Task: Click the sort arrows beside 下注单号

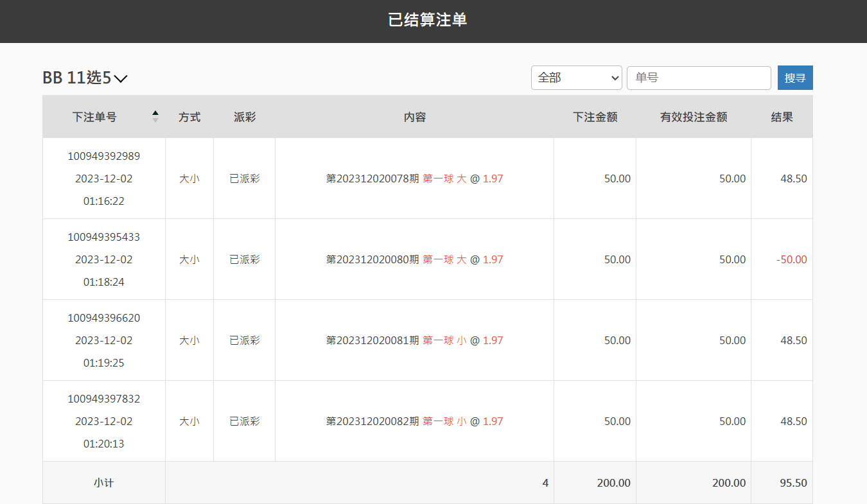Action: (x=155, y=117)
